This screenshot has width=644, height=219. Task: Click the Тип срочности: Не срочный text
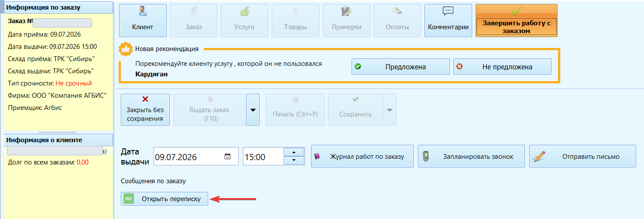coord(50,83)
